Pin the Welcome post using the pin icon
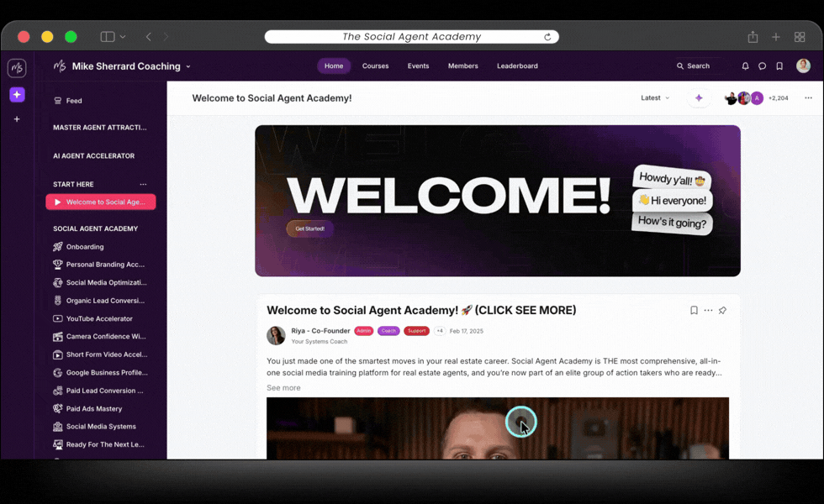 721,310
